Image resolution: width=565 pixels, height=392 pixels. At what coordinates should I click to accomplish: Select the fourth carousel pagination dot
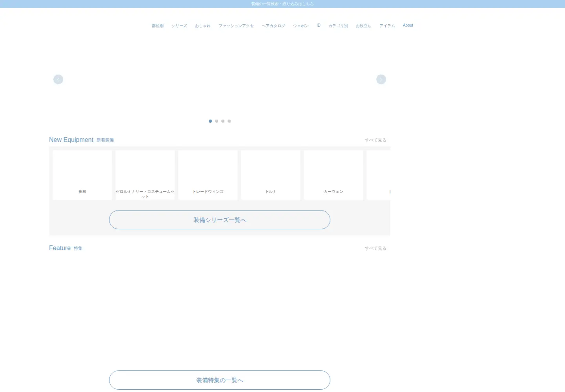tap(229, 121)
